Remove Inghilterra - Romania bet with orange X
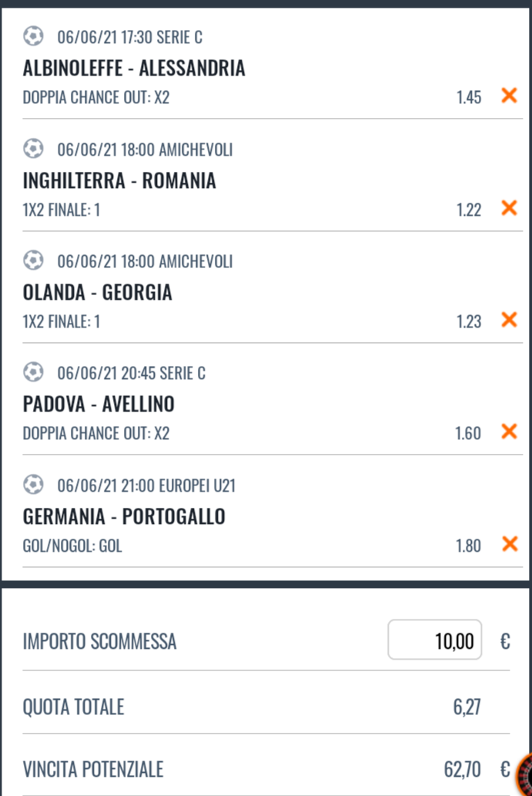 pyautogui.click(x=509, y=207)
